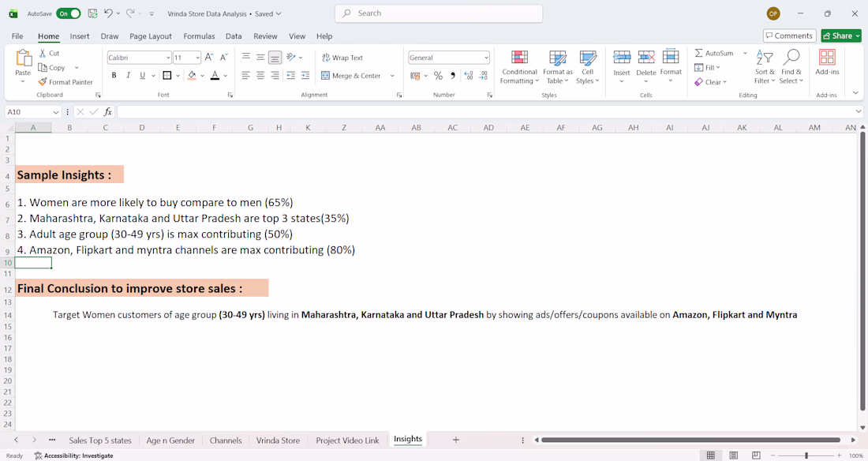Viewport: 868px width, 461px height.
Task: Open Cell Styles gallery
Action: click(587, 67)
